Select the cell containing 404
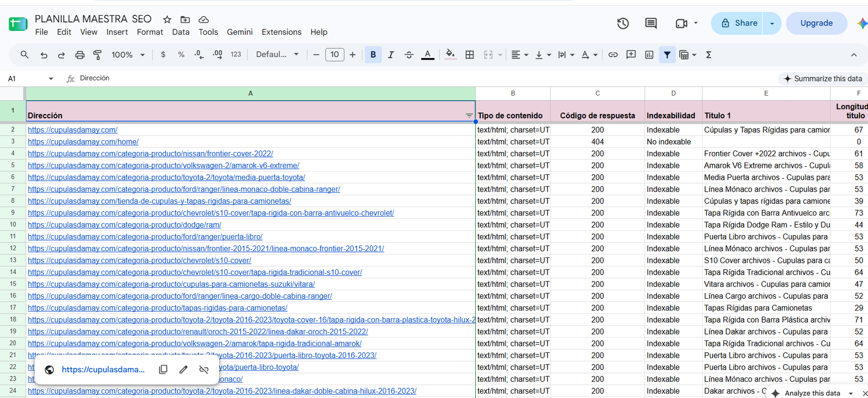The width and height of the screenshot is (868, 398). 597,142
